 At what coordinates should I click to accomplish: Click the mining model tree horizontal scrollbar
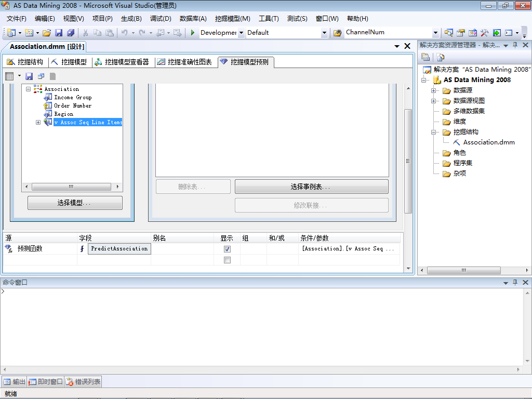point(71,187)
